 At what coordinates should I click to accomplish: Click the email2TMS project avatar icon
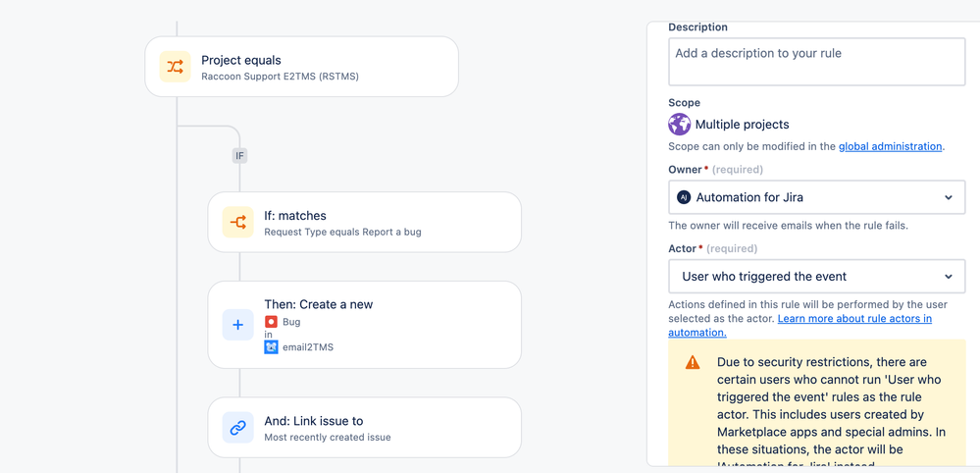[271, 347]
